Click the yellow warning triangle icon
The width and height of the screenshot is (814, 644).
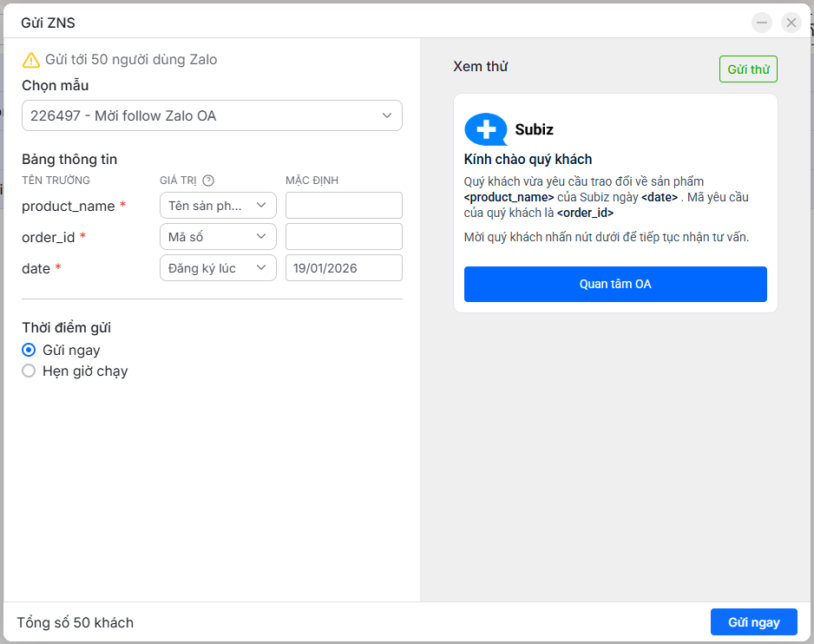(x=31, y=60)
